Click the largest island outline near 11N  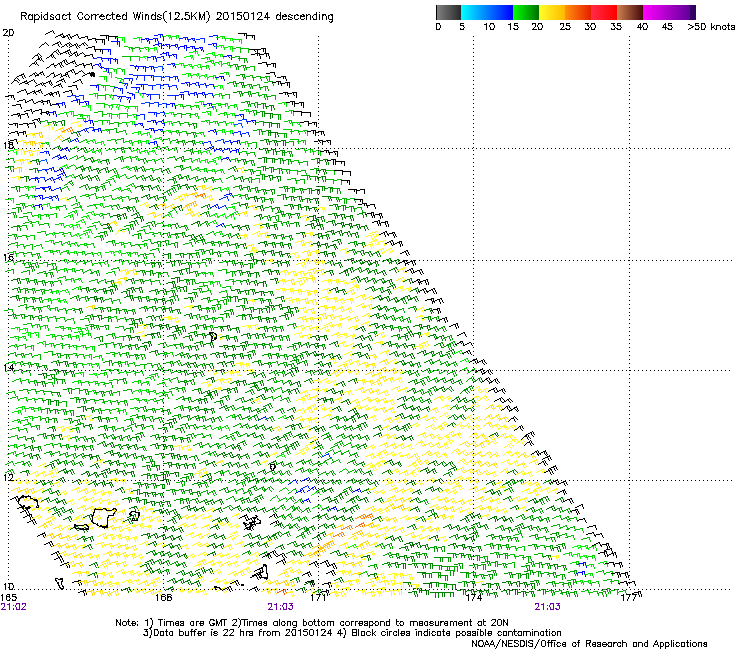(104, 517)
